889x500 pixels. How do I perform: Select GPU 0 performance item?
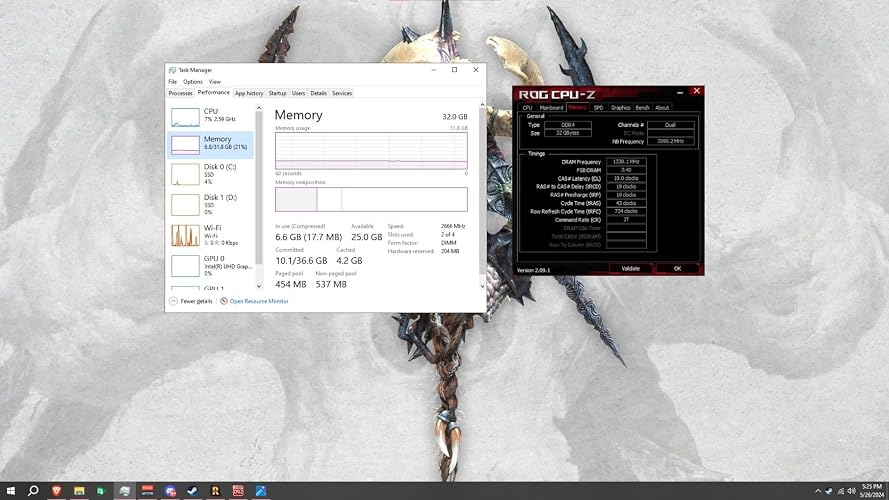point(210,266)
